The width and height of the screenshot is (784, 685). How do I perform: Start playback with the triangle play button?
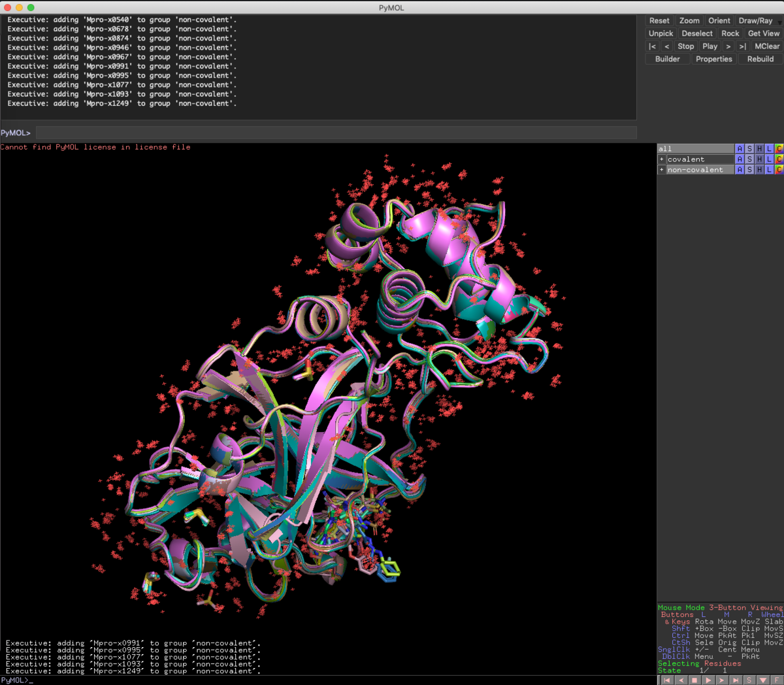pyautogui.click(x=708, y=680)
